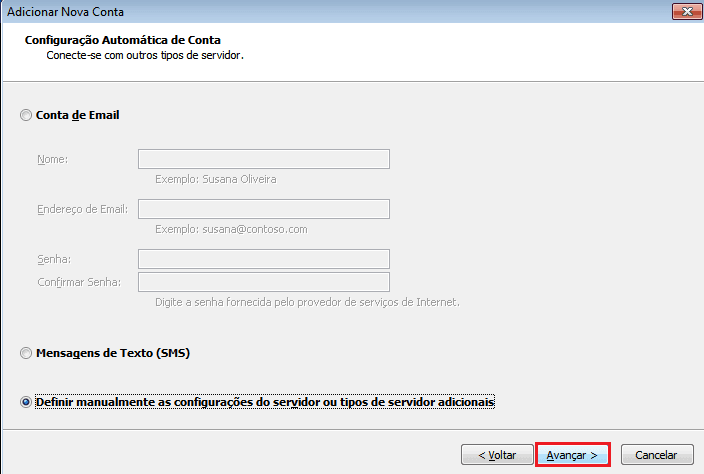Image resolution: width=704 pixels, height=474 pixels.
Task: Click the Exemplo: Susana Oliveira hint text
Action: pos(216,180)
